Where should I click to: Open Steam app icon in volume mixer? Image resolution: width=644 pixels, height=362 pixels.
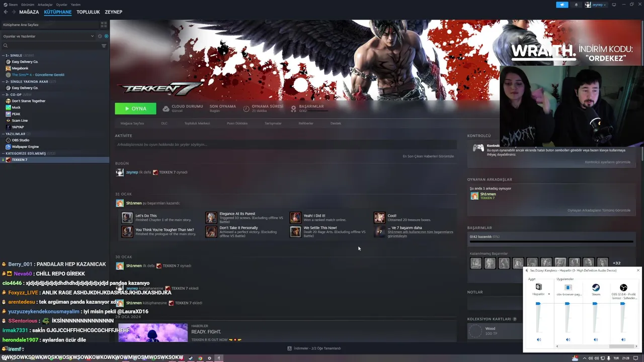[x=595, y=288]
